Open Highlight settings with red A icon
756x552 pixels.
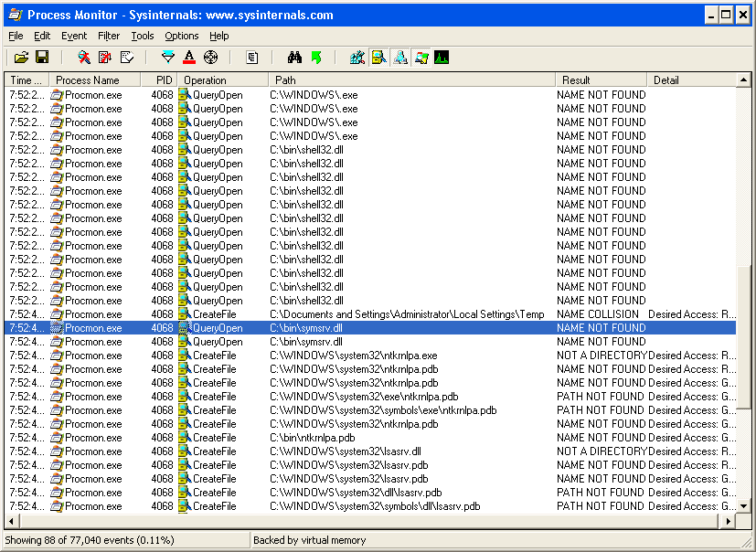(189, 58)
